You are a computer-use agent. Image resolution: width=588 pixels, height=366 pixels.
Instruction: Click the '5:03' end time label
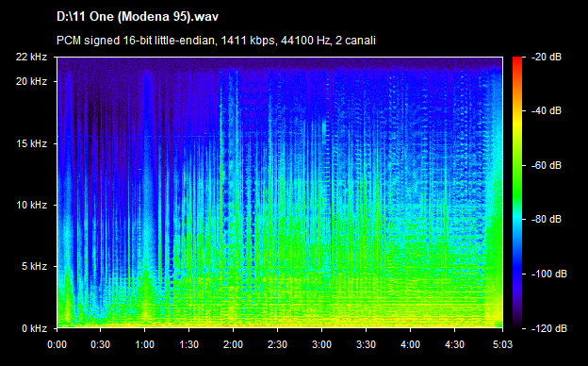tap(502, 344)
